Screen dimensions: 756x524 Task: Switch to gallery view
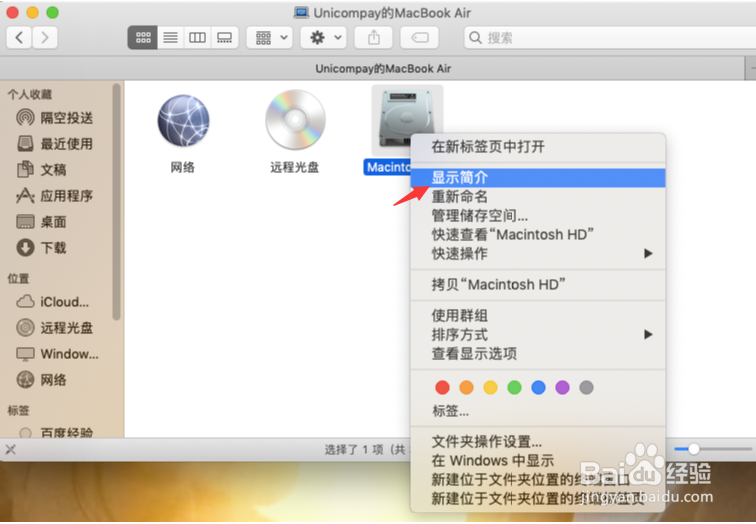pos(225,38)
